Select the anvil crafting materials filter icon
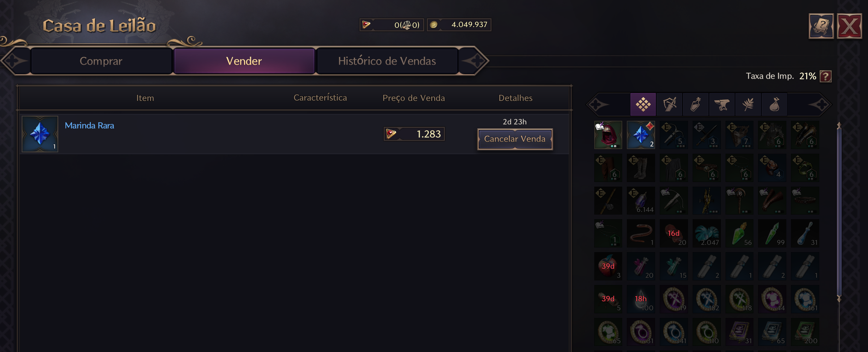 [722, 105]
